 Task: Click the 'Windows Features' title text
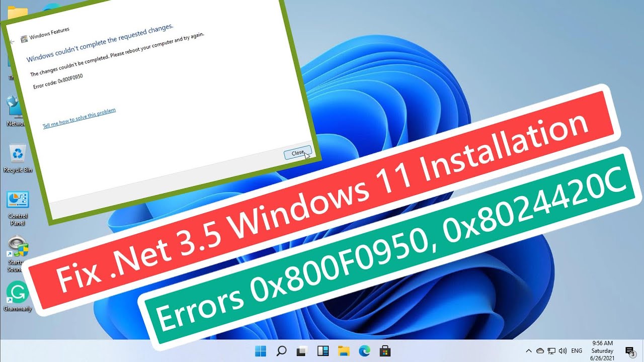point(49,33)
